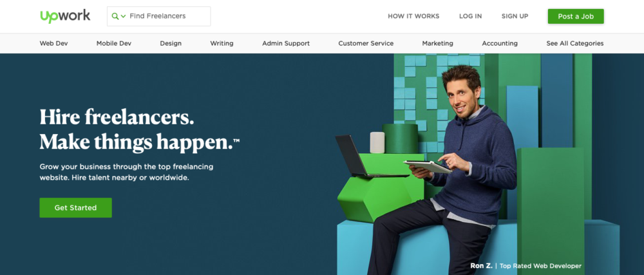Expand See All Categories
644x275 pixels.
click(x=575, y=43)
